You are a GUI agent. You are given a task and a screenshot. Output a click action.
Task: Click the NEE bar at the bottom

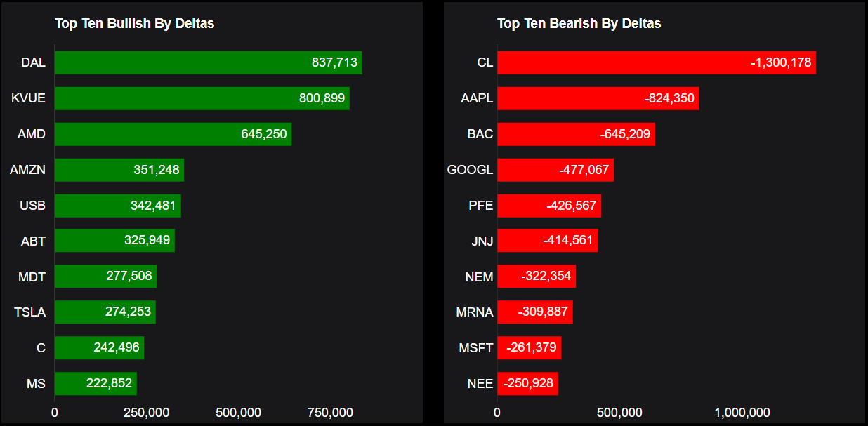pyautogui.click(x=527, y=383)
